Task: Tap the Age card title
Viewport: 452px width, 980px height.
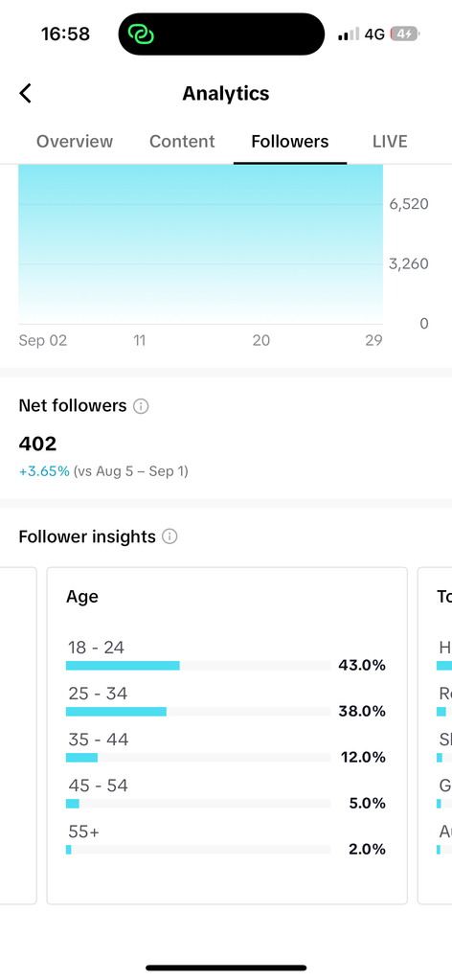Action: click(x=82, y=597)
